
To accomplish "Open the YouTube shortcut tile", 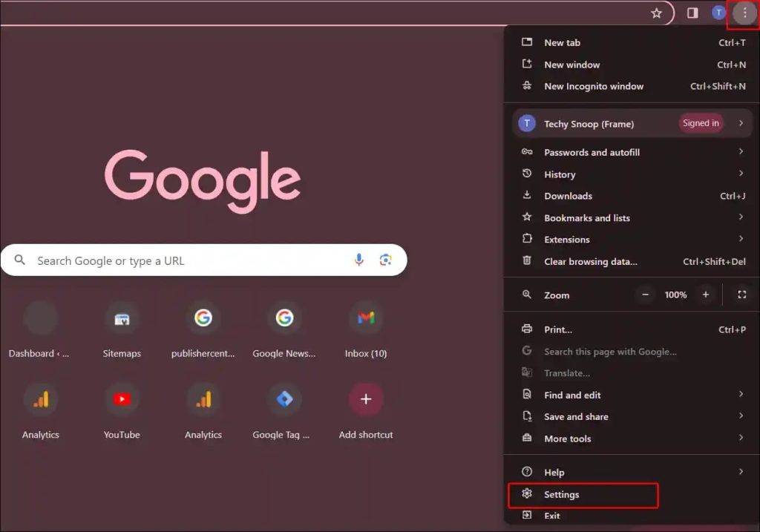I will coord(122,400).
